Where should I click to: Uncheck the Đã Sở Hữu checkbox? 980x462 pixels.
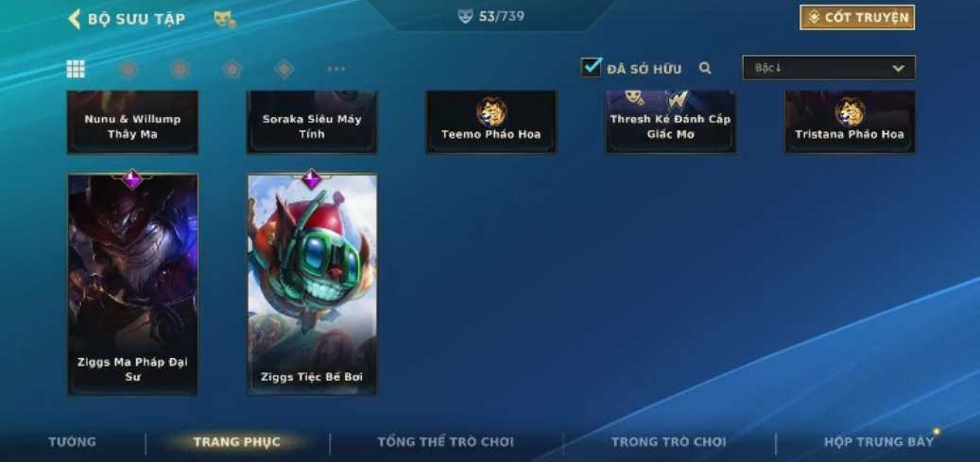(591, 67)
